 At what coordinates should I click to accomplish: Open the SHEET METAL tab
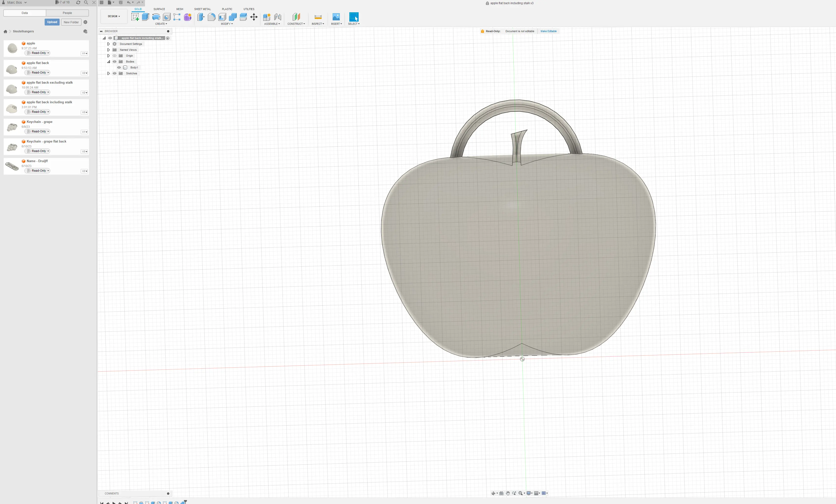click(202, 9)
